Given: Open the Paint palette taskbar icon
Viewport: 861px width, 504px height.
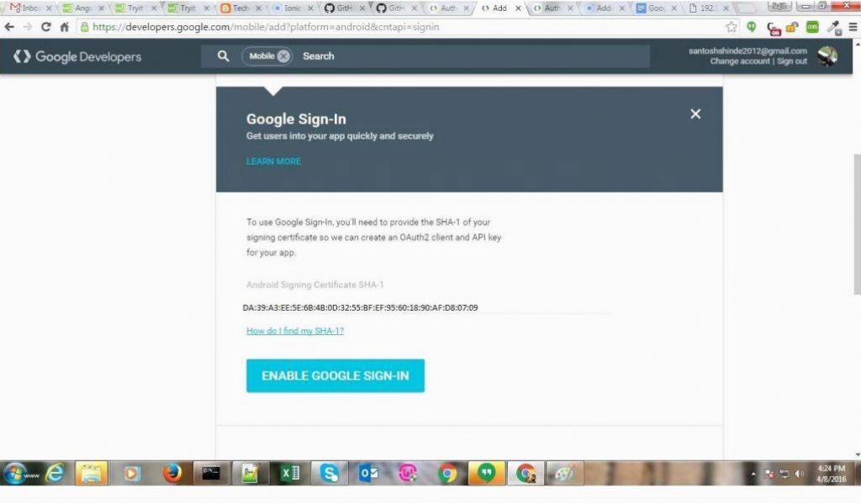Looking at the screenshot, I should (x=564, y=473).
